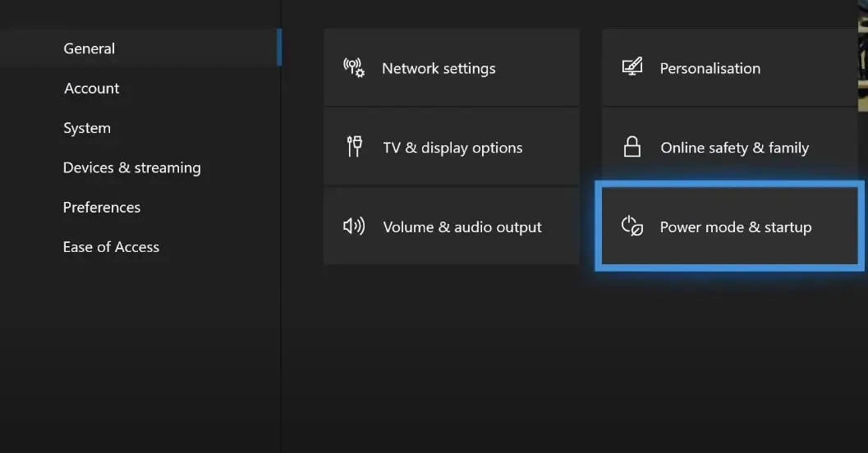Open Personalisation label
Image resolution: width=868 pixels, height=453 pixels.
(710, 69)
